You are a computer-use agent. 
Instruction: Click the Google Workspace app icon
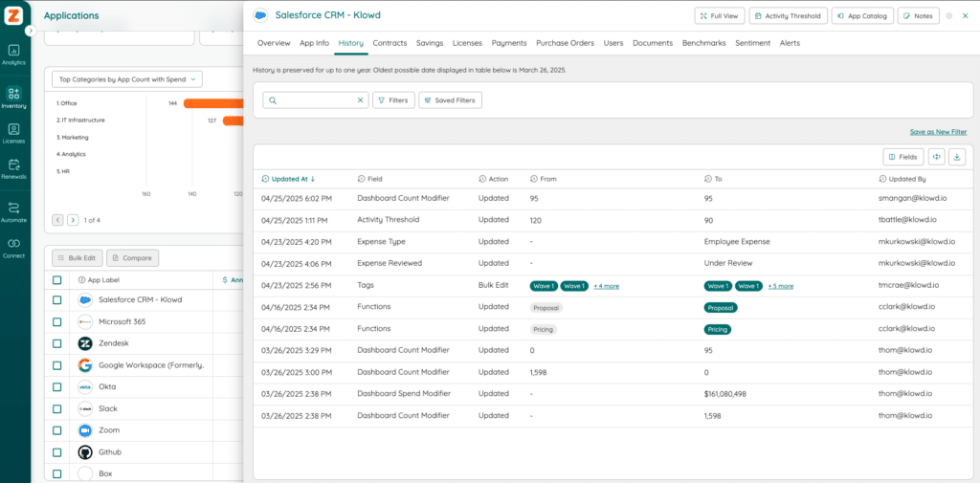85,365
